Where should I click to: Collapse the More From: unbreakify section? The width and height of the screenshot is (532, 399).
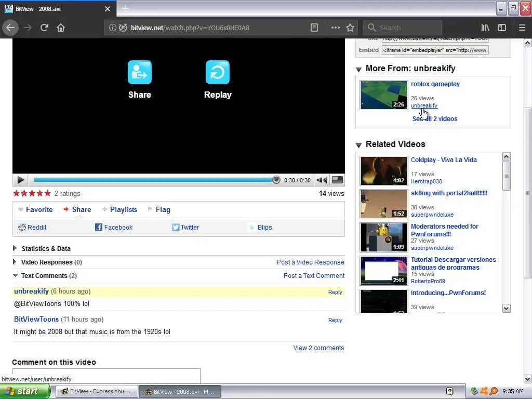click(358, 69)
